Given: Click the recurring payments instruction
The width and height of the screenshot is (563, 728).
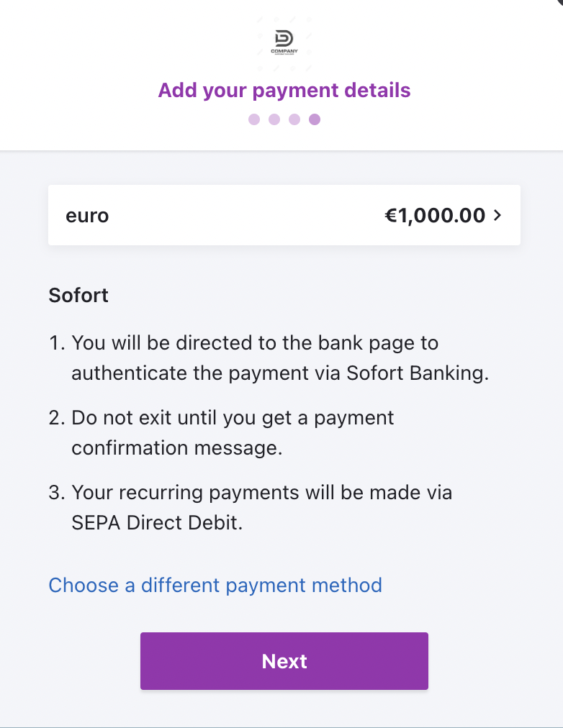Looking at the screenshot, I should pyautogui.click(x=261, y=493).
